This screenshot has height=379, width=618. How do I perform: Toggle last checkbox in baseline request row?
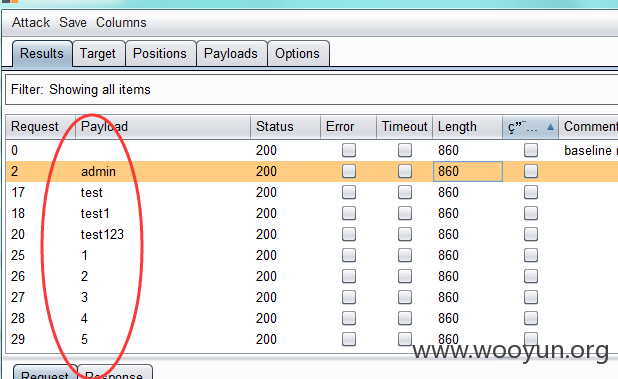(x=531, y=150)
